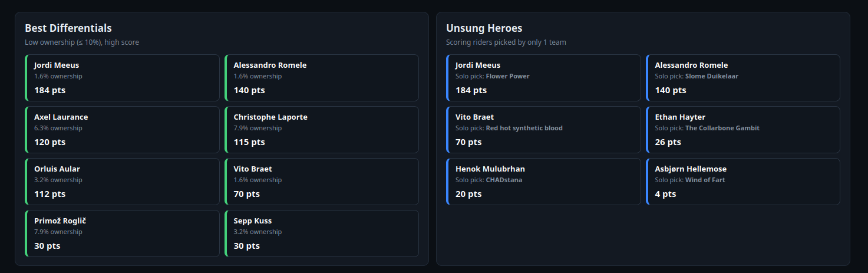Select Christophe Laporte differential card
Image resolution: width=868 pixels, height=273 pixels.
tap(322, 130)
